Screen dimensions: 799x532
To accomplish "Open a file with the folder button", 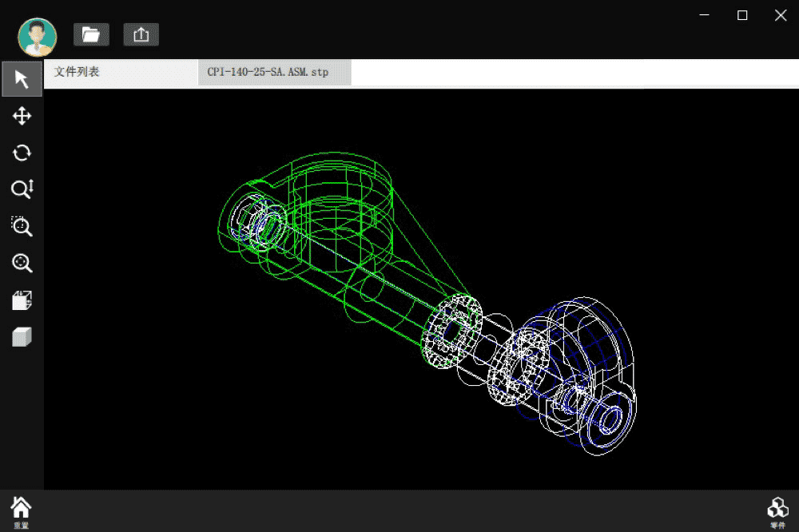I will click(x=91, y=34).
